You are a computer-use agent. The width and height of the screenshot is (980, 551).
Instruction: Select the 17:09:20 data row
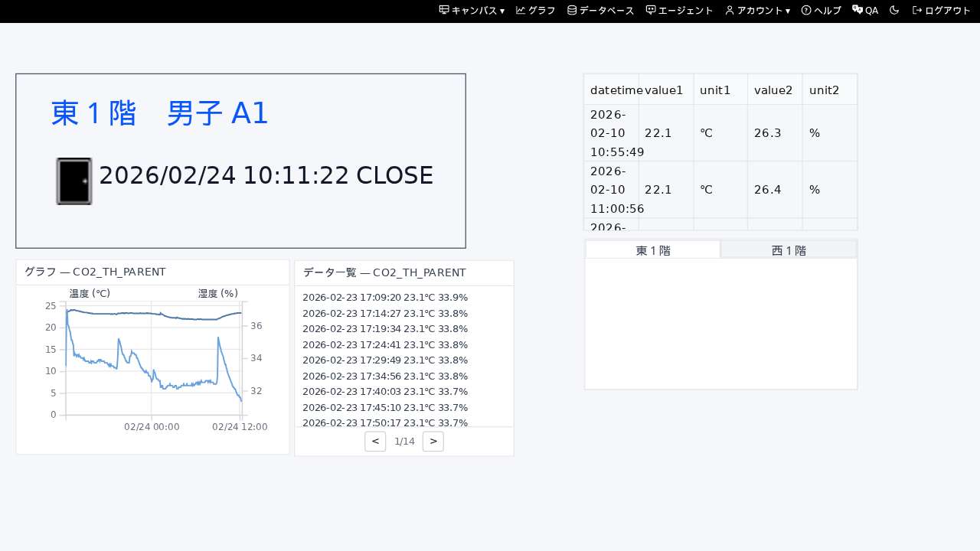click(x=385, y=298)
